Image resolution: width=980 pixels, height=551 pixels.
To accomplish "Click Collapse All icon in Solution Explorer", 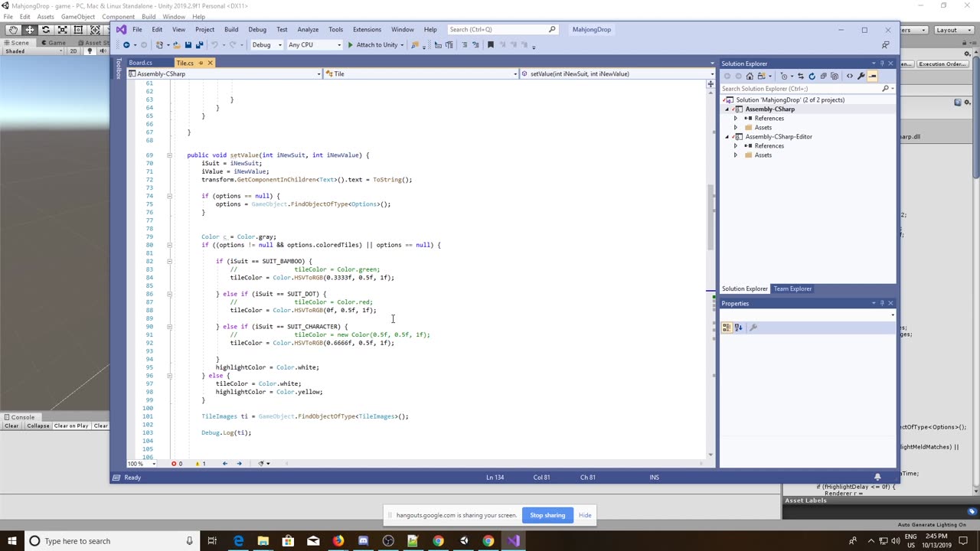I will pyautogui.click(x=823, y=76).
